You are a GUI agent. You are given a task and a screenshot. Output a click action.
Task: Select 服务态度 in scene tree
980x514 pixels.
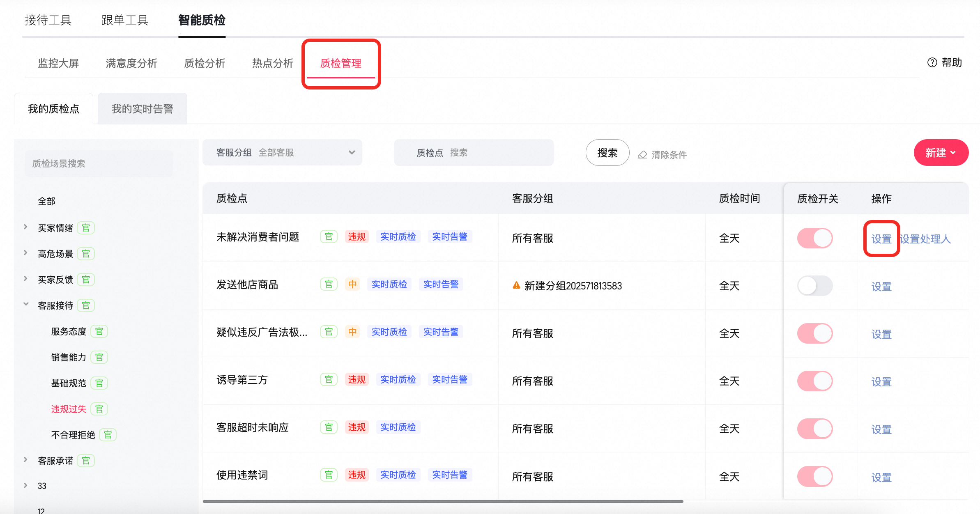click(69, 331)
